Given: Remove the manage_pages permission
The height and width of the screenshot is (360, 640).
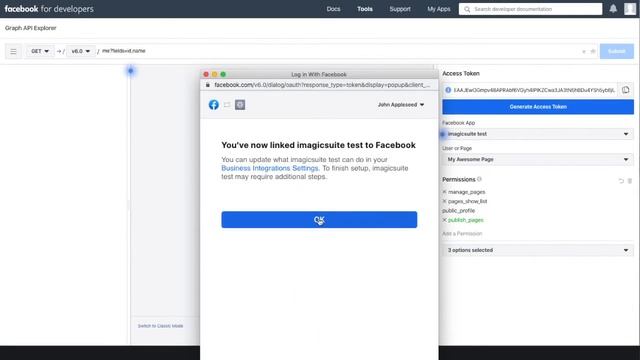Looking at the screenshot, I should tap(444, 192).
